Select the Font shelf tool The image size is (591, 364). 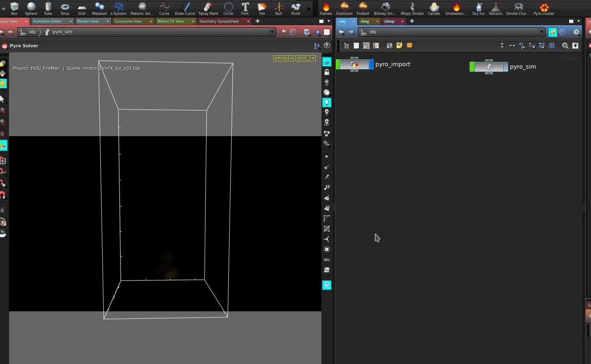[x=245, y=8]
